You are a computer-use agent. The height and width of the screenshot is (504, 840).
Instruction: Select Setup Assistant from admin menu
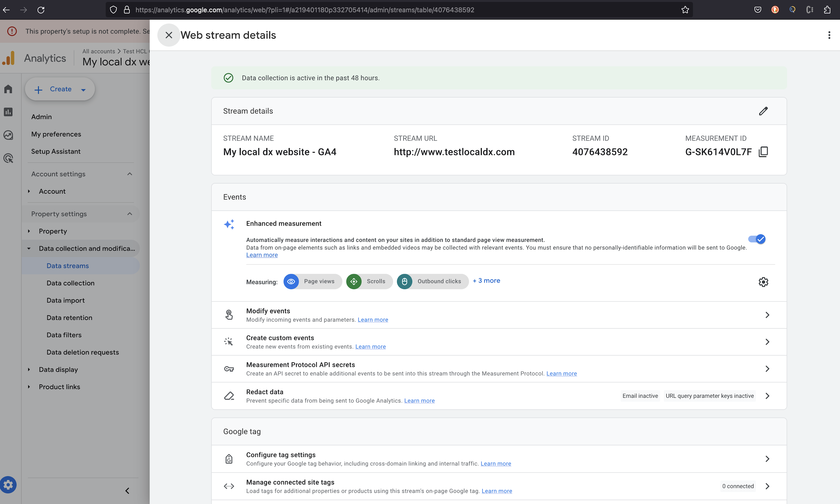(x=56, y=151)
